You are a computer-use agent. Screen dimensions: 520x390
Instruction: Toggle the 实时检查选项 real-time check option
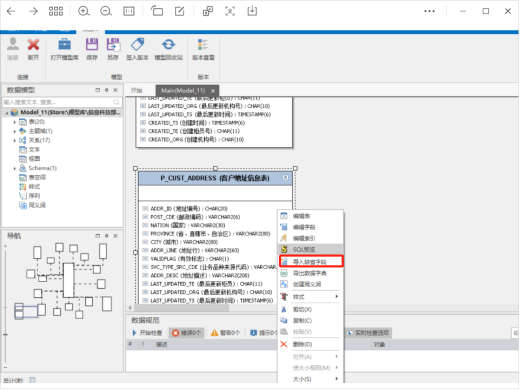pos(368,333)
